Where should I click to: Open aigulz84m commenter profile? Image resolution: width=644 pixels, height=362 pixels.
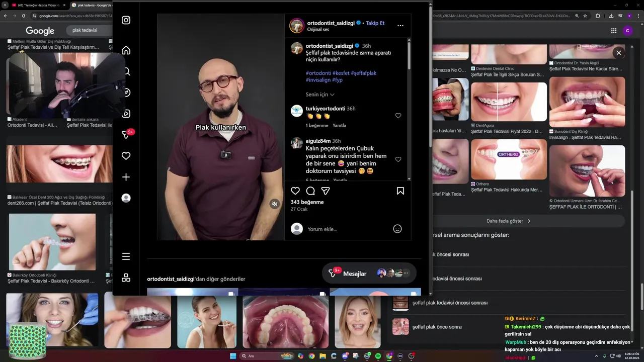point(318,141)
